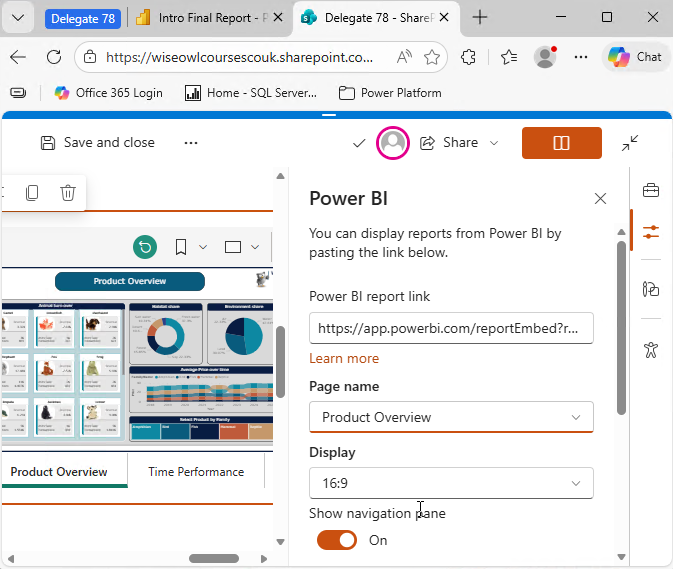Select the Product Overview report tab
The height and width of the screenshot is (569, 673).
coord(59,472)
